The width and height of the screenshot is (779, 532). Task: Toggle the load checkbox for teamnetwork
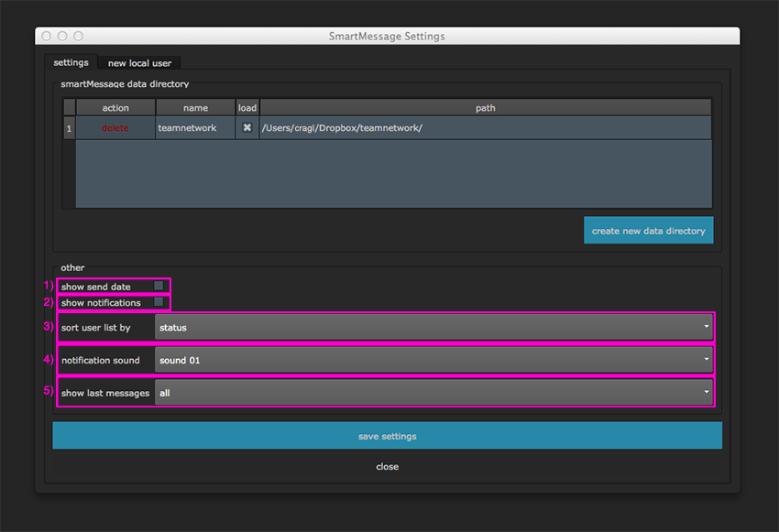(247, 128)
